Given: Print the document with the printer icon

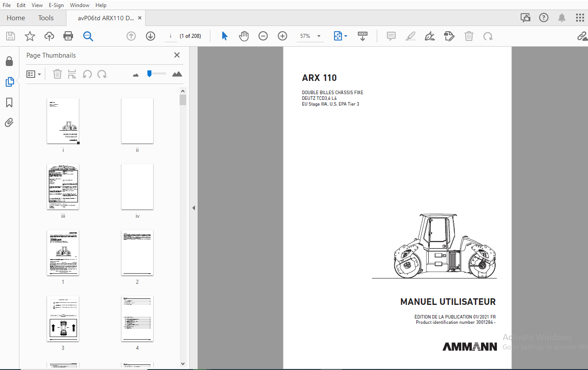Looking at the screenshot, I should [x=68, y=36].
